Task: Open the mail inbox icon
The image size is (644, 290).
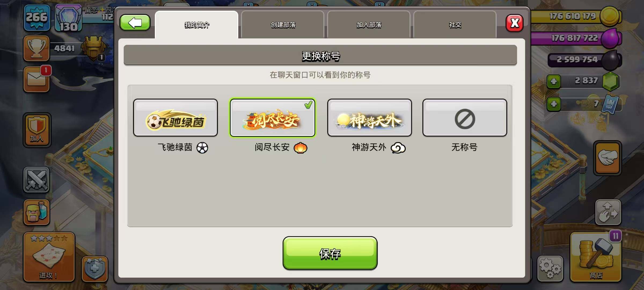Action: pyautogui.click(x=36, y=79)
